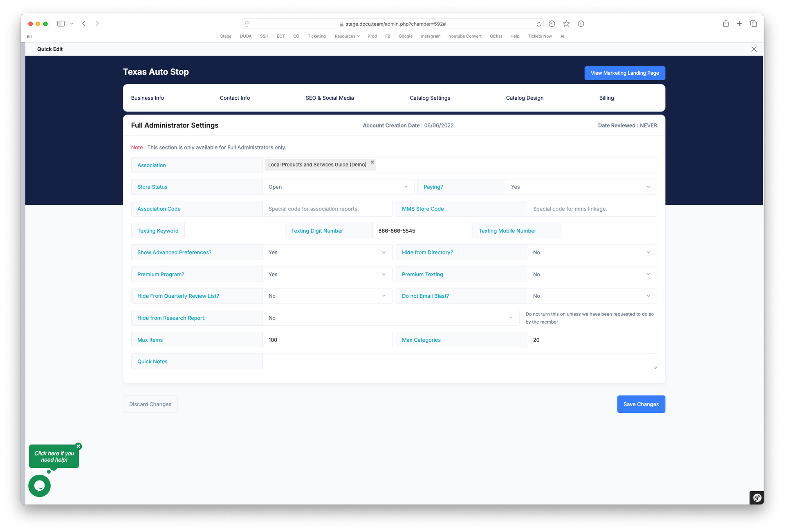Show tab overview icon
This screenshot has height=532, width=785.
click(x=754, y=24)
